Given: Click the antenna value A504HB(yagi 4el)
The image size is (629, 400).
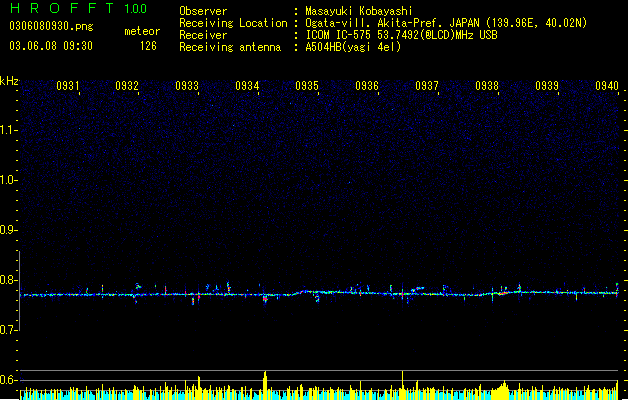Looking at the screenshot, I should click(x=353, y=47).
